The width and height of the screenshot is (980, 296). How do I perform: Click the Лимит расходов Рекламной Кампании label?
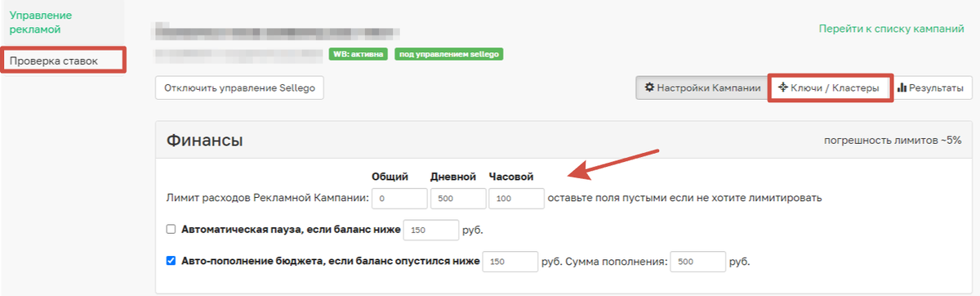coord(267,198)
